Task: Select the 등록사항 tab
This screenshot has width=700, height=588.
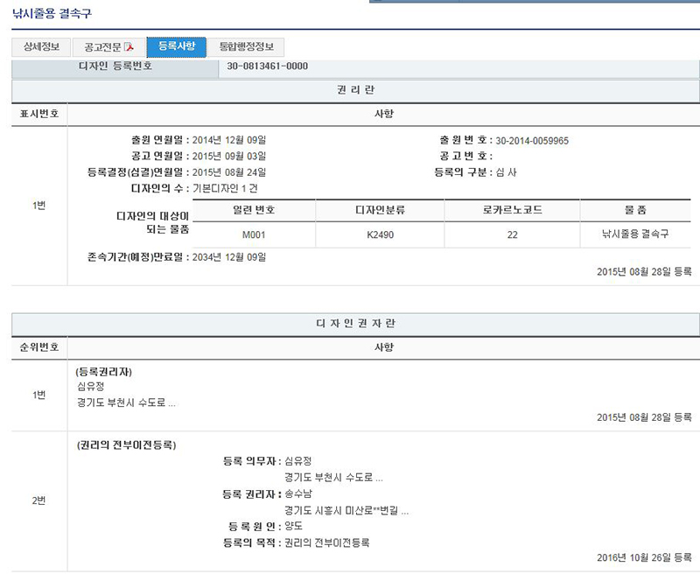Action: [177, 46]
